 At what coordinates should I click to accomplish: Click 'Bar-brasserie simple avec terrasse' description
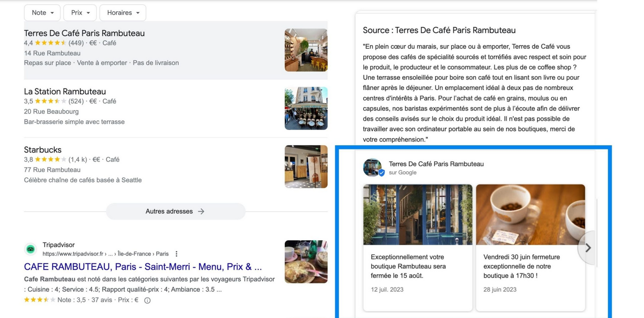74,121
